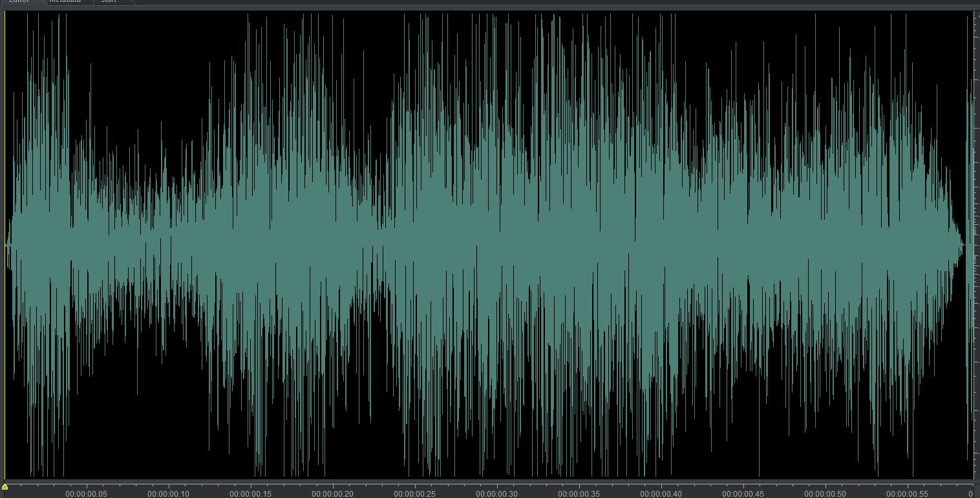Click timeline ruler at 00:00:00.05
This screenshot has width=980, height=498.
point(86,493)
